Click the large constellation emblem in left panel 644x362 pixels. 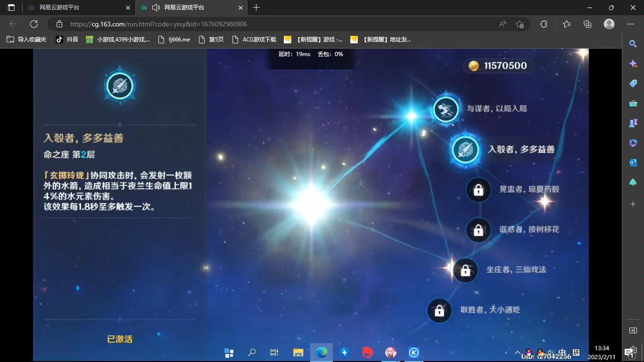[120, 85]
